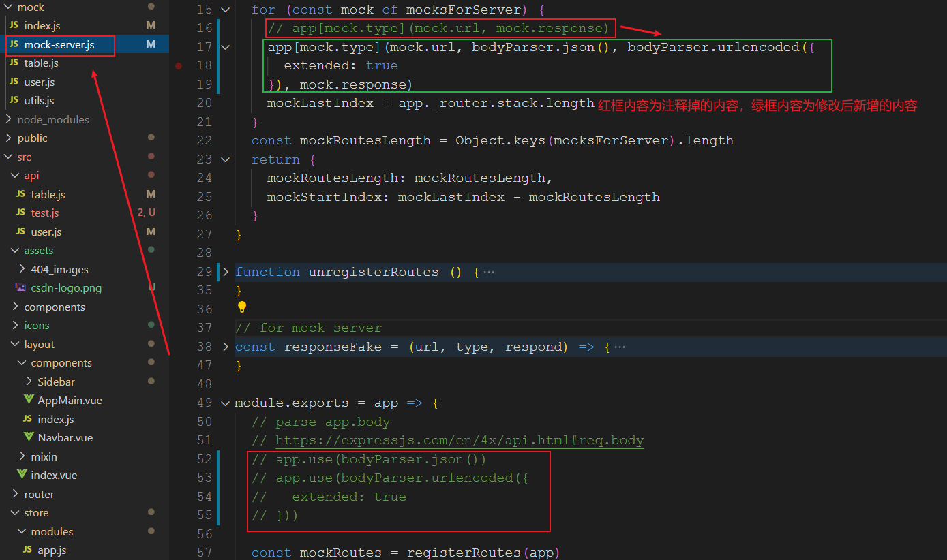Click the image icon for csdn-logo.png
The image size is (947, 560).
(20, 287)
